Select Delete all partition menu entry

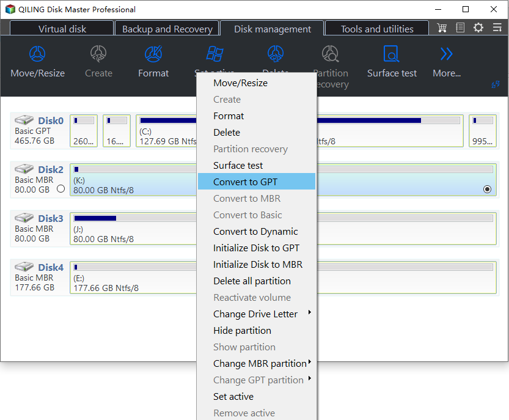tap(257, 281)
